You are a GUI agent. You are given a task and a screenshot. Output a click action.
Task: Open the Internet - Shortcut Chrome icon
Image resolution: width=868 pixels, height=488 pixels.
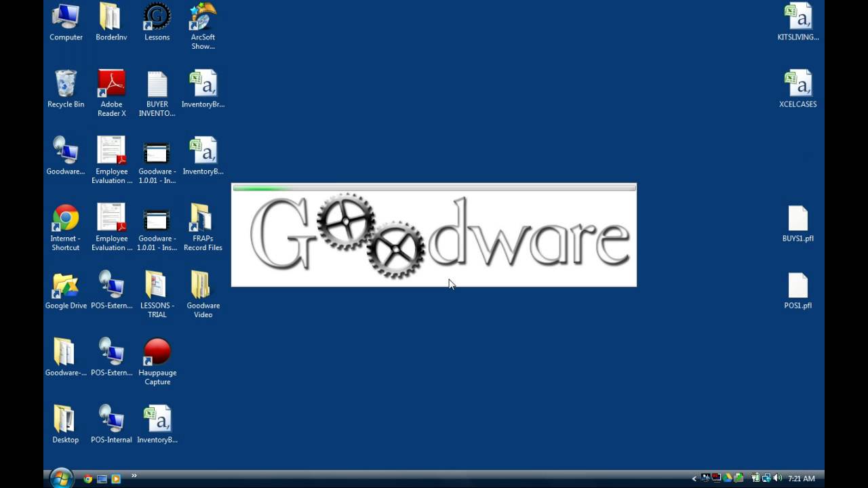(66, 228)
